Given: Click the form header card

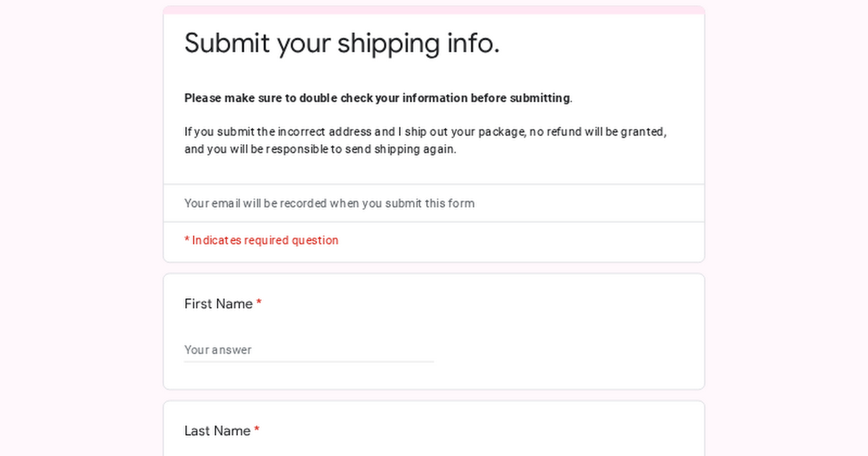Looking at the screenshot, I should [x=434, y=130].
